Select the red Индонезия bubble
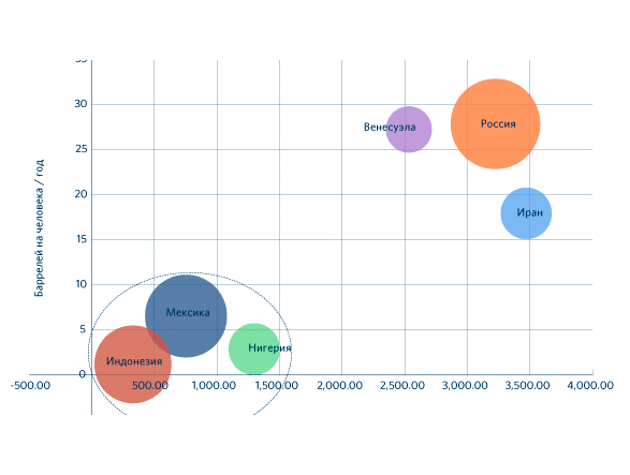Image resolution: width=630 pixels, height=475 pixels. [132, 364]
